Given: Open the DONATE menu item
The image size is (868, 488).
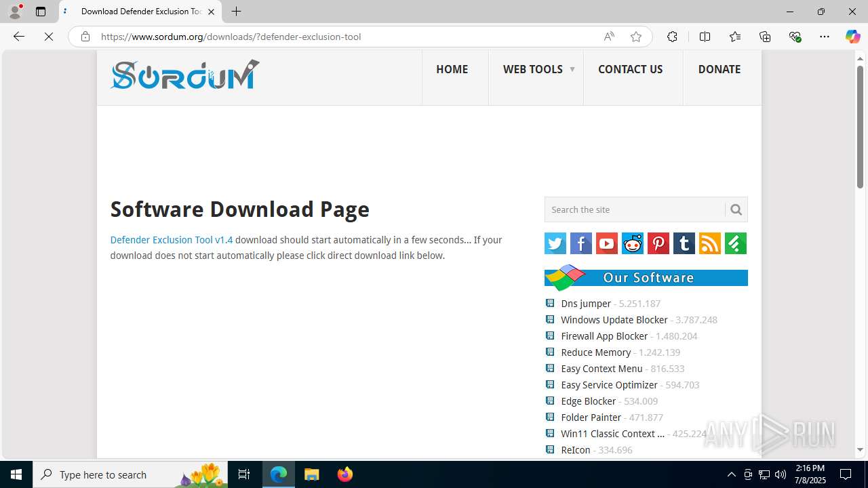Looking at the screenshot, I should [x=719, y=69].
